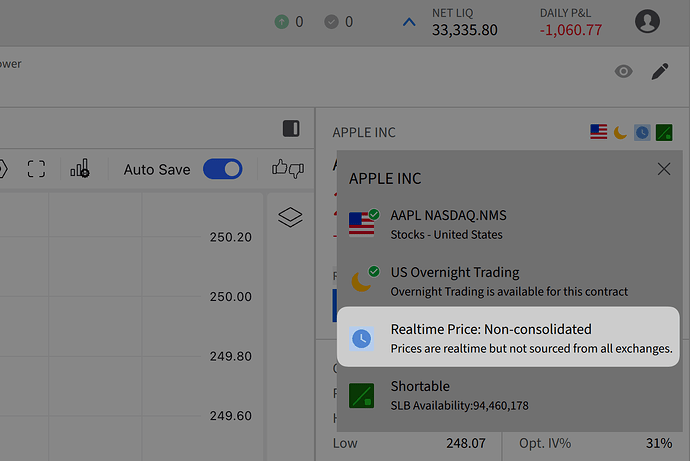The width and height of the screenshot is (690, 461).
Task: Open chart indicator settings icon
Action: pyautogui.click(x=80, y=168)
